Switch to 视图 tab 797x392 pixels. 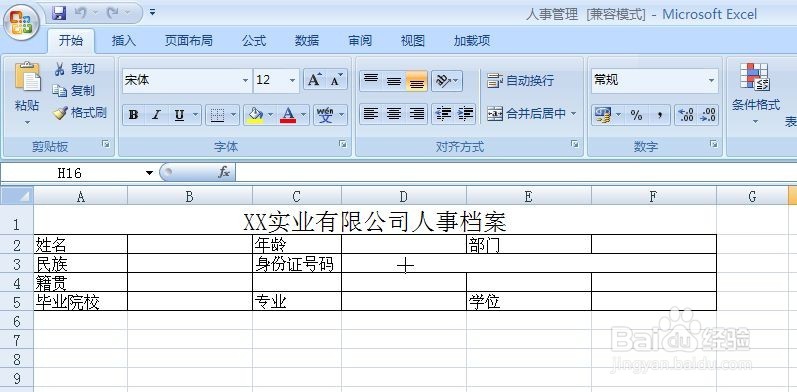tap(413, 41)
